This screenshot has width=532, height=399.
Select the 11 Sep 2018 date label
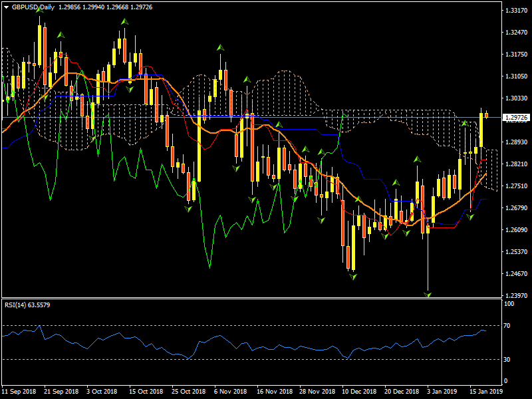(18, 392)
